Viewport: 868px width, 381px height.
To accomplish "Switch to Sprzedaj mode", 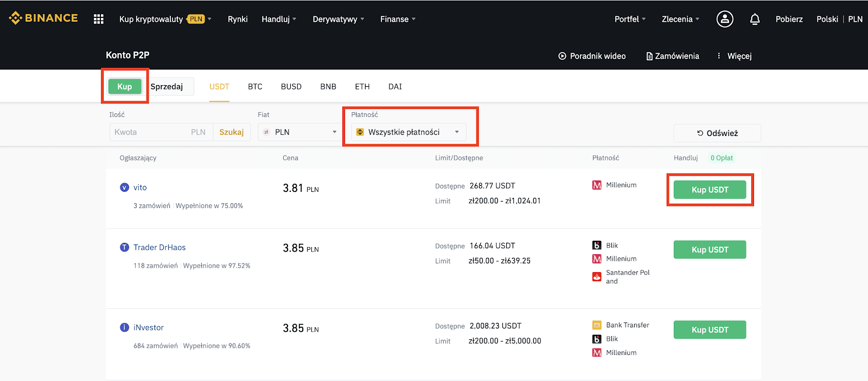I will (x=167, y=87).
